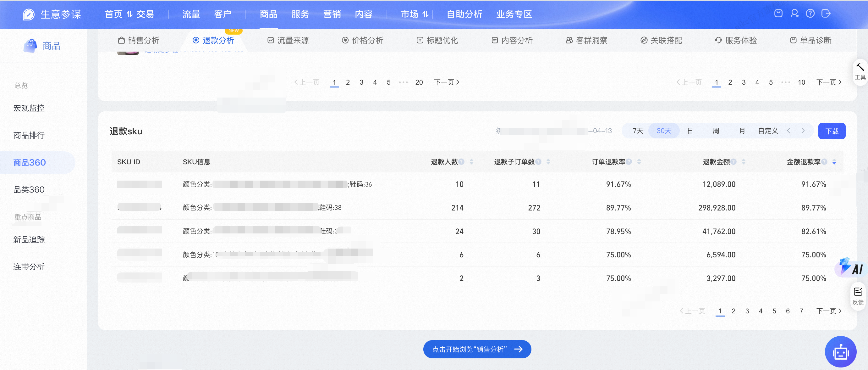
Task: Open the user account icon
Action: pos(794,14)
